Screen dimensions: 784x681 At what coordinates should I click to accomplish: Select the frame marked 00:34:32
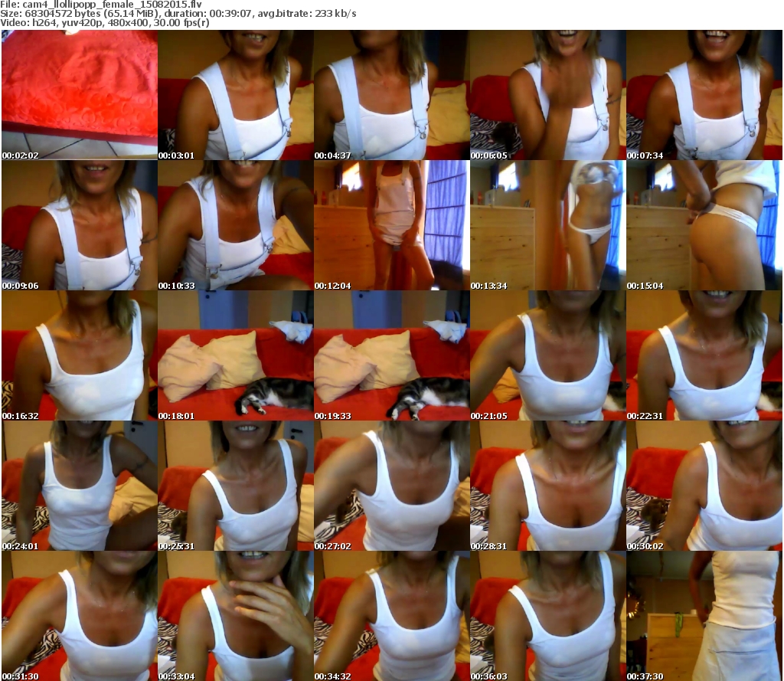tap(392, 616)
